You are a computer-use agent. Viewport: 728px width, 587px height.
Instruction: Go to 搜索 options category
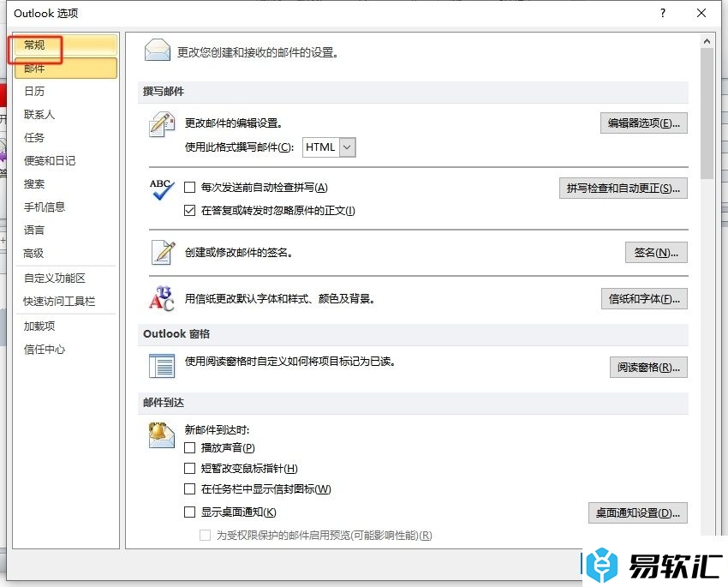click(65, 184)
